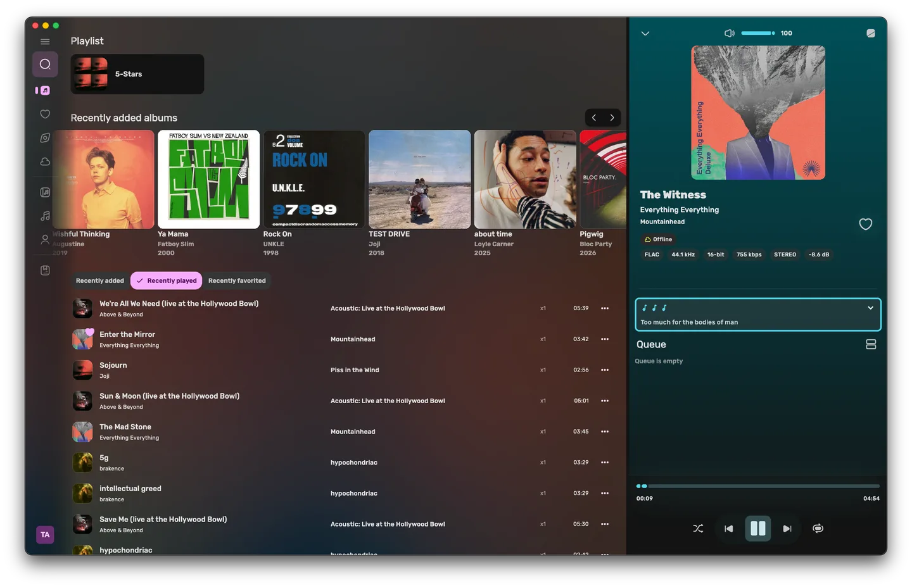Toggle repeat mode

[818, 529]
